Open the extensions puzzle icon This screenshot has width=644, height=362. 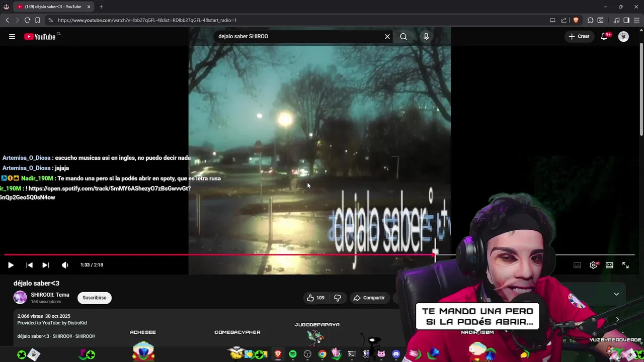pos(590,20)
